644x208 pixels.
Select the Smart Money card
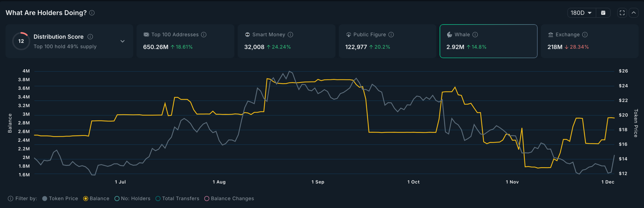coord(287,41)
